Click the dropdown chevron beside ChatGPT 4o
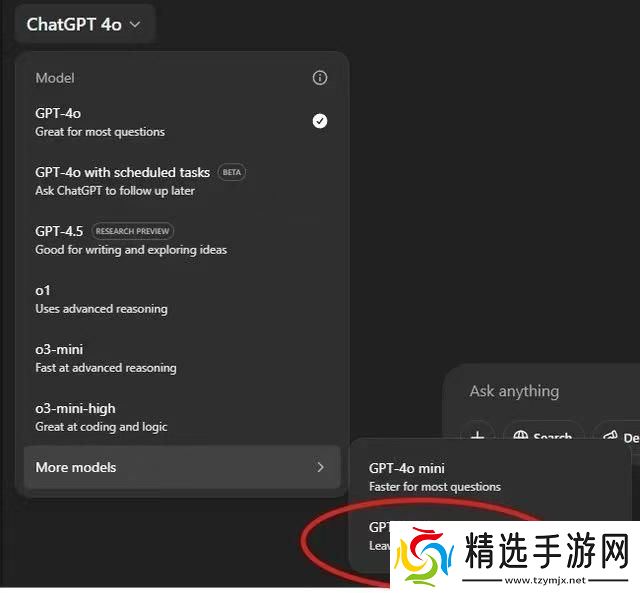Viewport: 640px width, 593px height. pos(135,25)
